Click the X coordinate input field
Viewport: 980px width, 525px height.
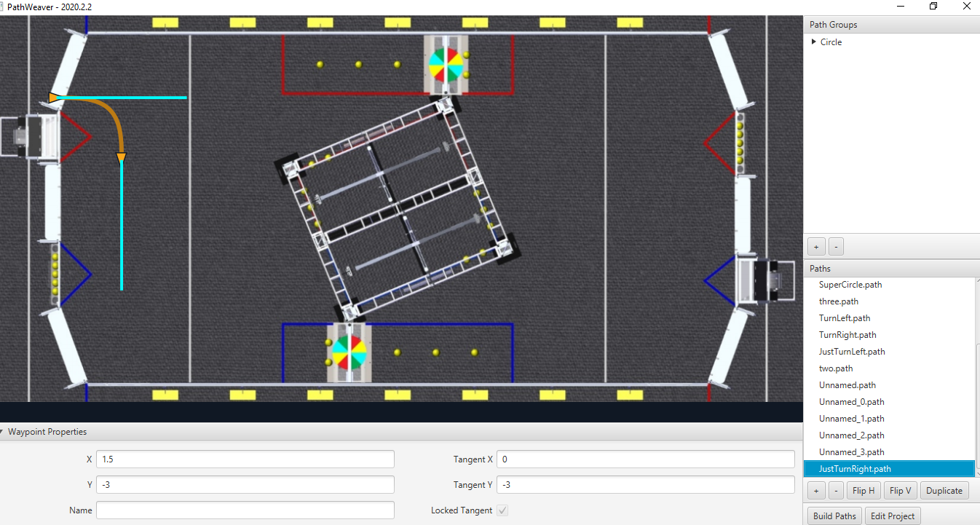(245, 459)
